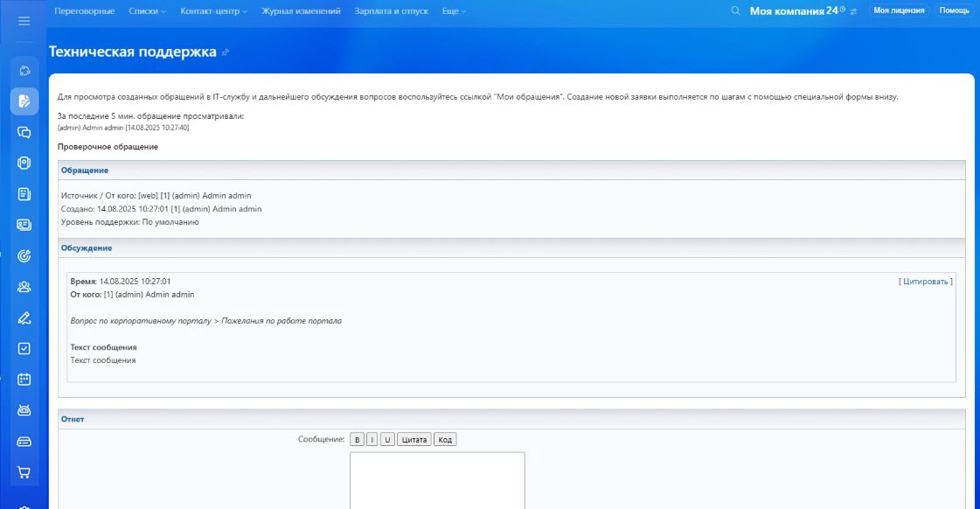Open the Переговорные menu item
Image resolution: width=980 pixels, height=509 pixels.
(x=85, y=11)
